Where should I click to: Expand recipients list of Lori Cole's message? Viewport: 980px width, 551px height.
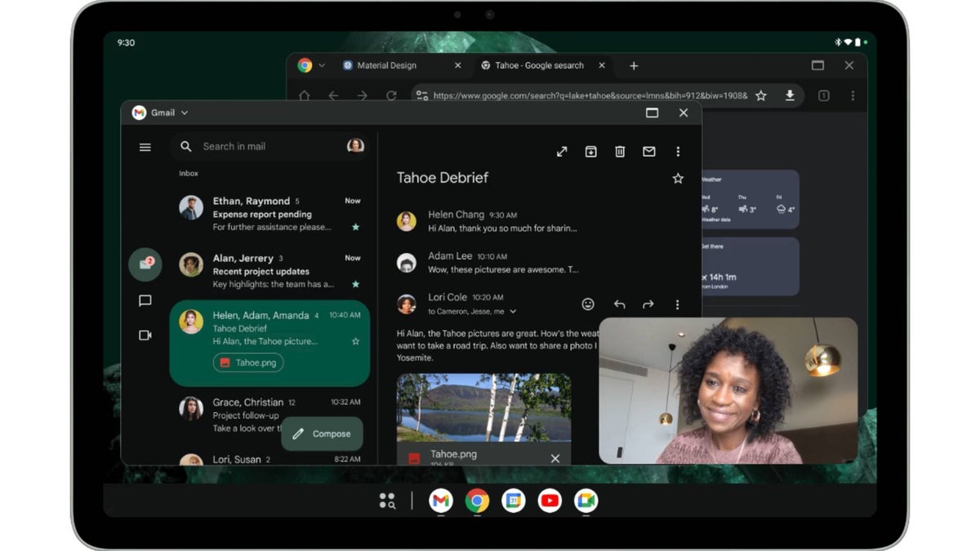pos(513,311)
